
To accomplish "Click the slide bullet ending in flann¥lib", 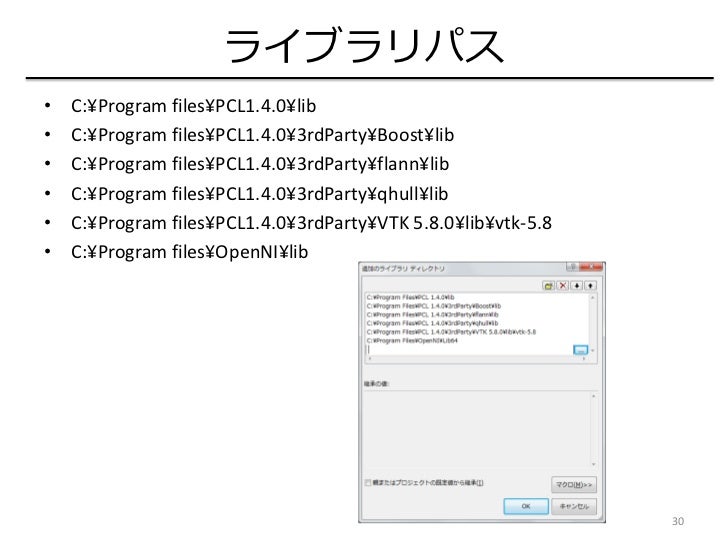I will pyautogui.click(x=260, y=164).
